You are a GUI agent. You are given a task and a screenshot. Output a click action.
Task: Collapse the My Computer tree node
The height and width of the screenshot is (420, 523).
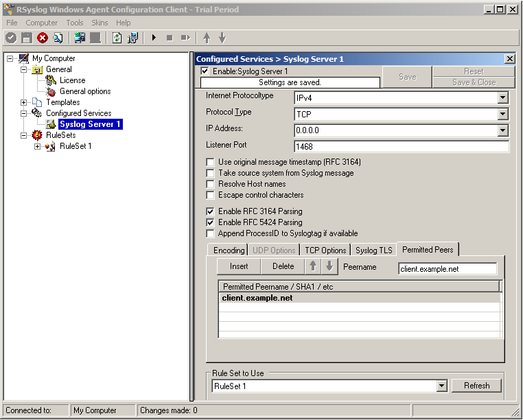[10, 59]
